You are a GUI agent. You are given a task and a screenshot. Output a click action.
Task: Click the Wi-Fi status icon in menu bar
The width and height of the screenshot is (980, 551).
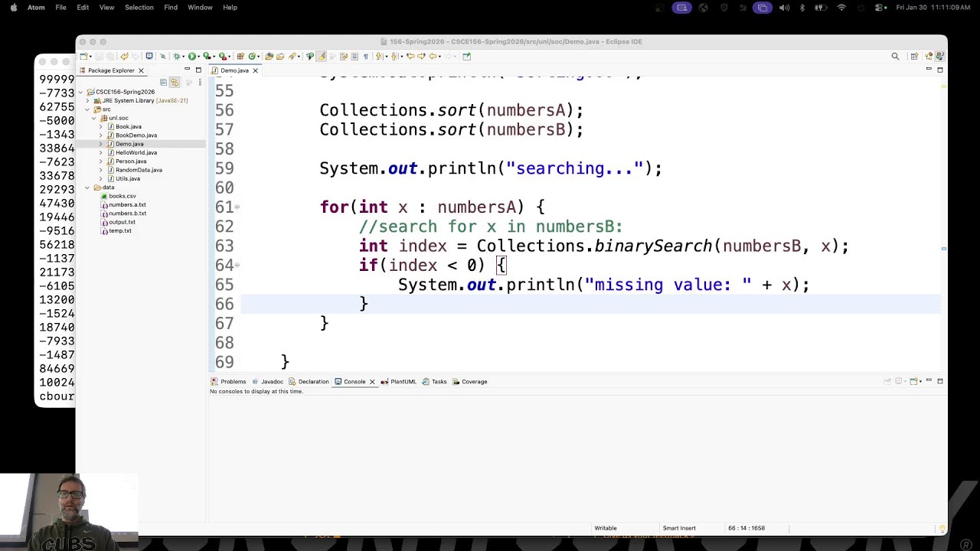pyautogui.click(x=841, y=8)
